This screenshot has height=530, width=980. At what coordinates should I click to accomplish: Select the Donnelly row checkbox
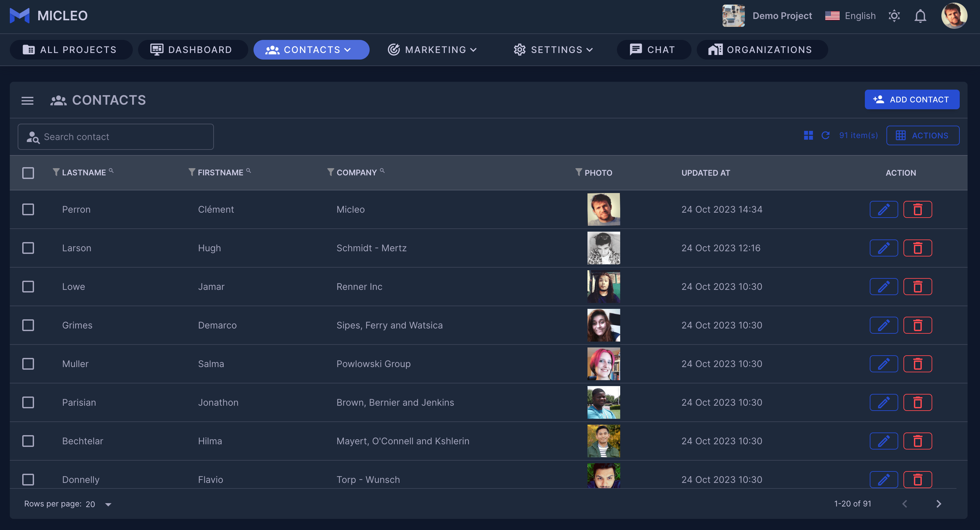(x=28, y=480)
